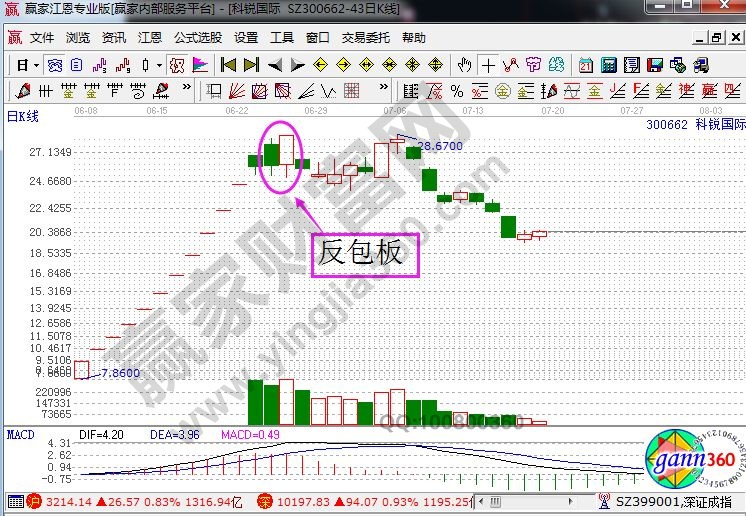Expand hidden drawing tools chevron after pencil-ruler icon
This screenshot has height=516, width=746.
(186, 87)
